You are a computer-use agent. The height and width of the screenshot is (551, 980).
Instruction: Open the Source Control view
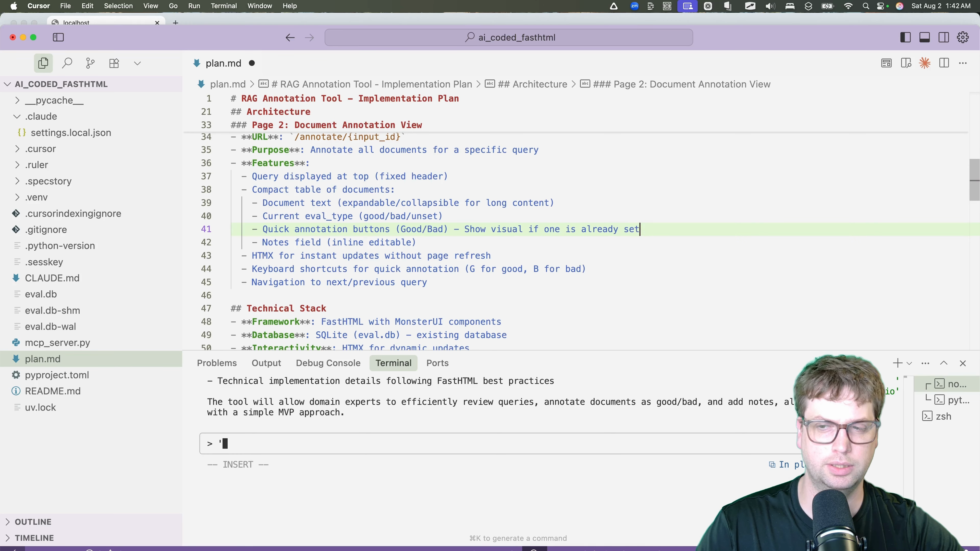coord(90,63)
